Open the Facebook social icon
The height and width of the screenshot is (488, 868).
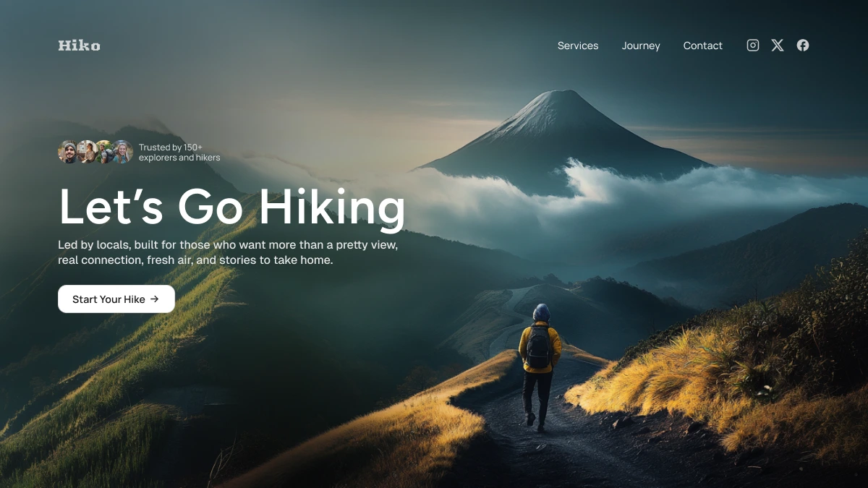coord(803,46)
